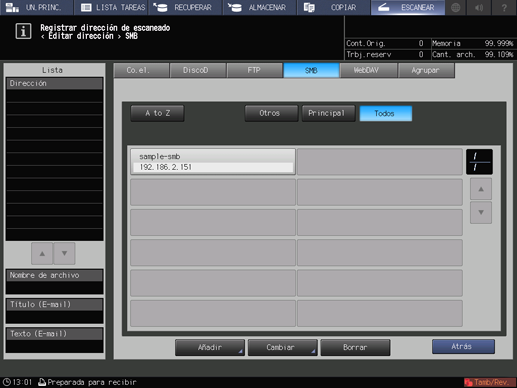Viewport: 517px width, 388px height.
Task: Click the Memoria 99.999% readout
Action: point(472,43)
